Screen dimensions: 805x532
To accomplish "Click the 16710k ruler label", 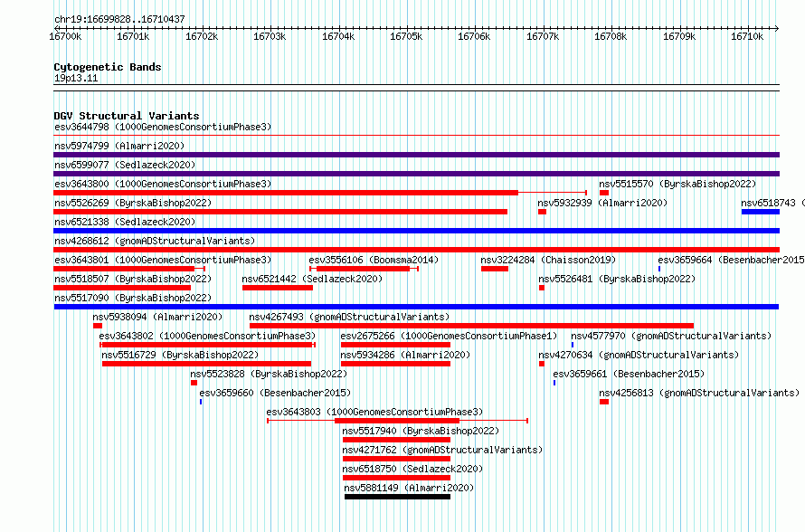I will pyautogui.click(x=747, y=36).
